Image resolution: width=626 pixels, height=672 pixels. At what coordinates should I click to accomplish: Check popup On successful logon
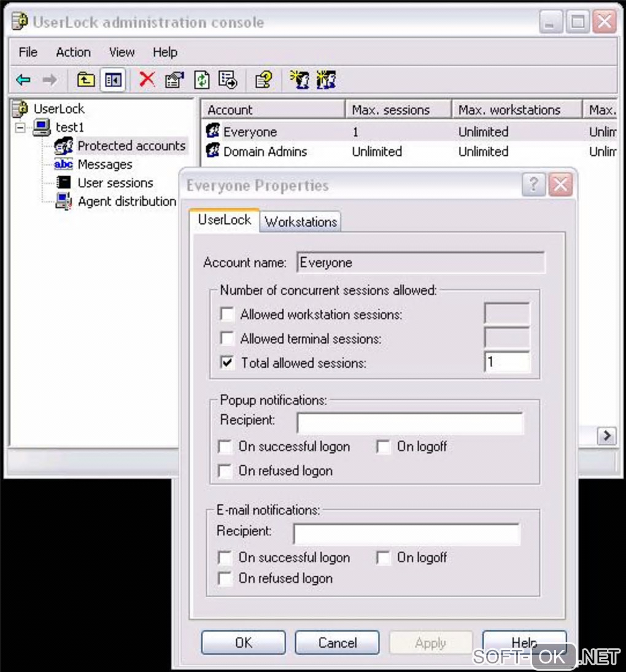point(225,447)
